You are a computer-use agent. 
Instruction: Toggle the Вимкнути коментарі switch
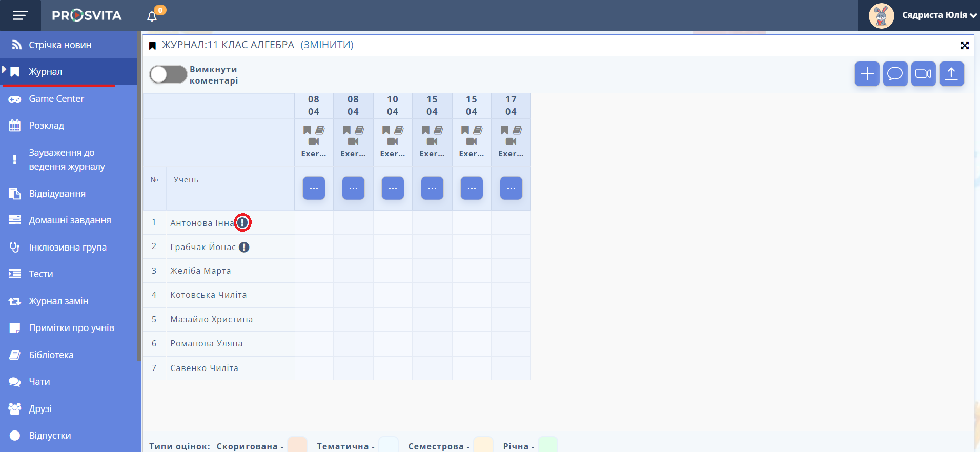(168, 74)
